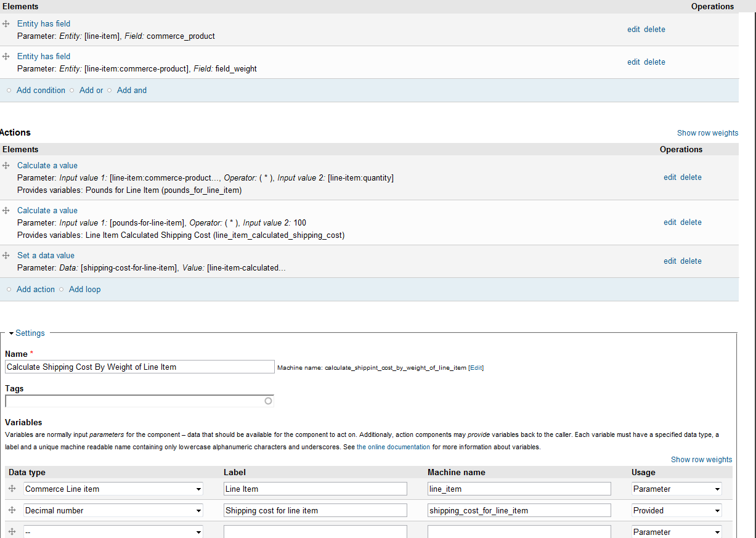
Task: Show row weights for Actions table
Action: coord(707,133)
